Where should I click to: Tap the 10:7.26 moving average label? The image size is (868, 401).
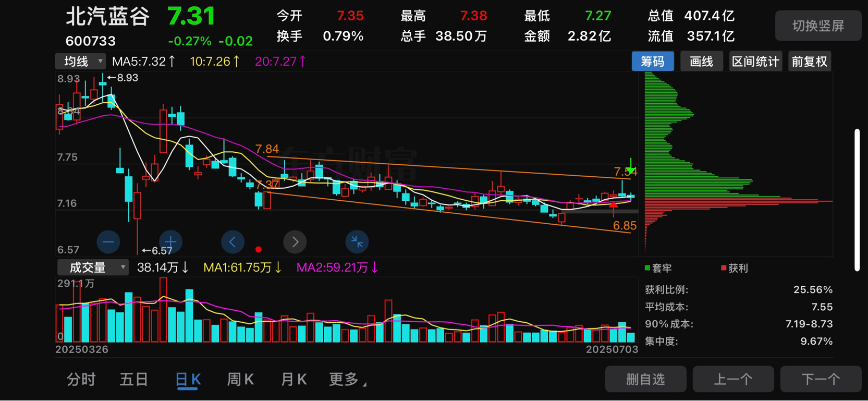click(215, 62)
